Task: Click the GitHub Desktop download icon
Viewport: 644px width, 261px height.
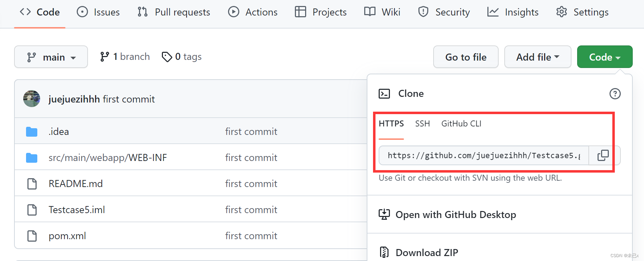Action: 384,214
